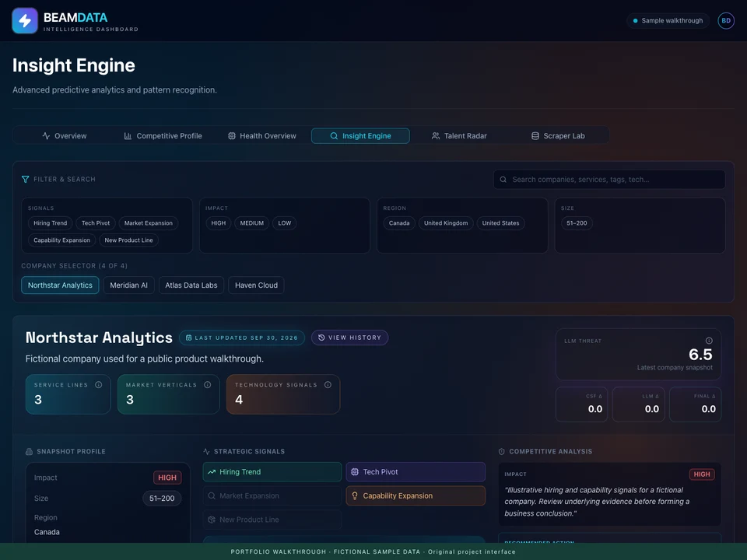Filter by LOW impact
The width and height of the screenshot is (747, 560).
285,223
